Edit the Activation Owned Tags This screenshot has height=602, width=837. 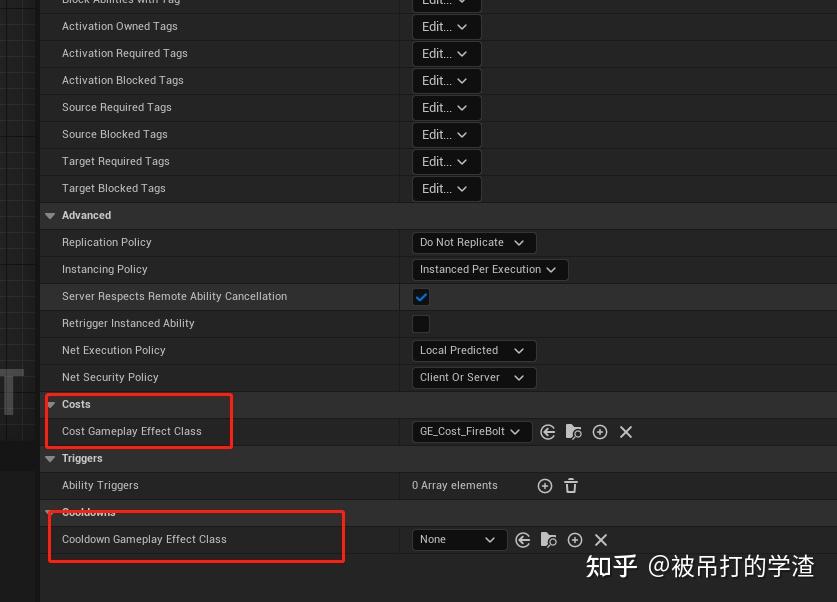[445, 26]
